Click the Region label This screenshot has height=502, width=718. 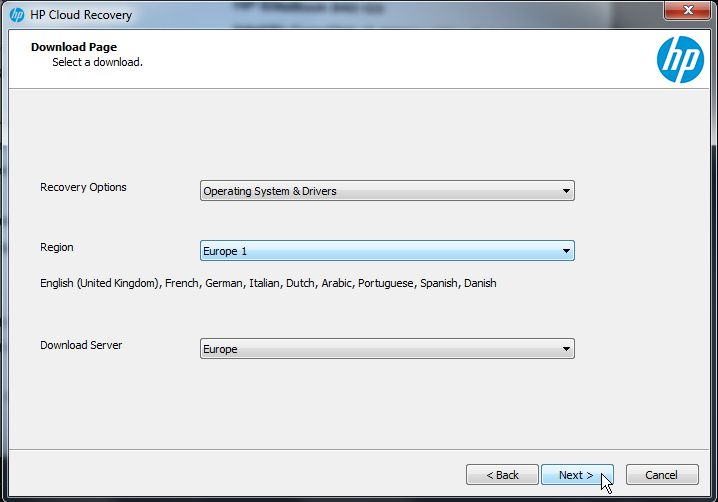tap(57, 247)
